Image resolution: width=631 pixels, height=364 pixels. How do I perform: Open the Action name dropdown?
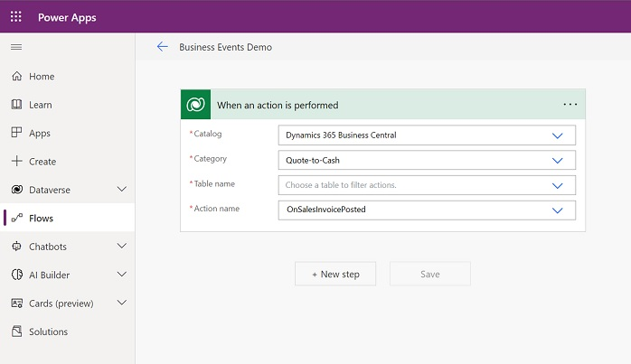point(557,210)
